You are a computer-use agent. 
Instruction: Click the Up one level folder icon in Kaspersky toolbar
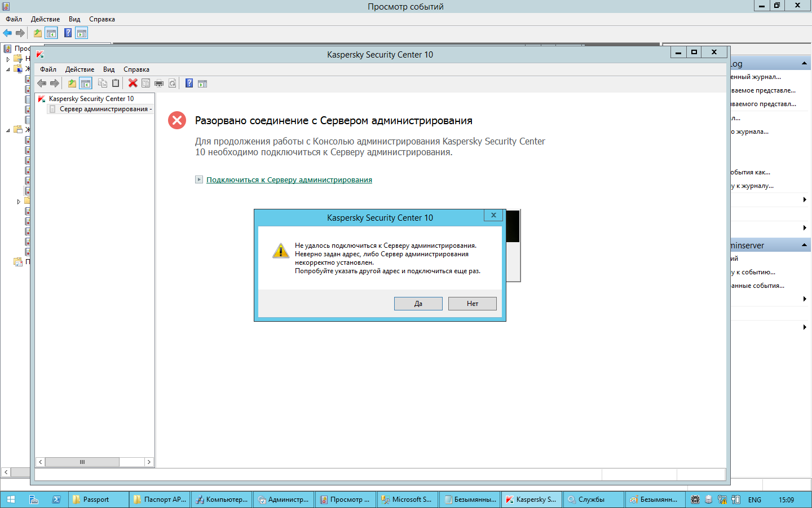point(72,84)
